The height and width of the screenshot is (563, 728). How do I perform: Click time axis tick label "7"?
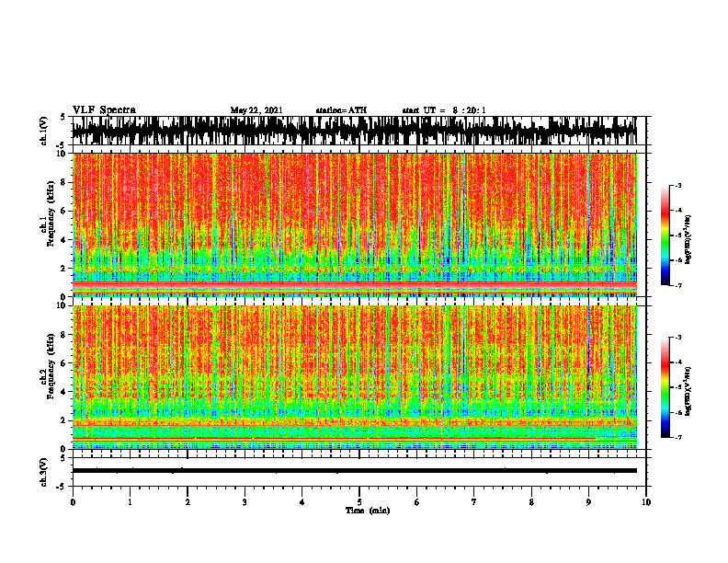point(474,502)
